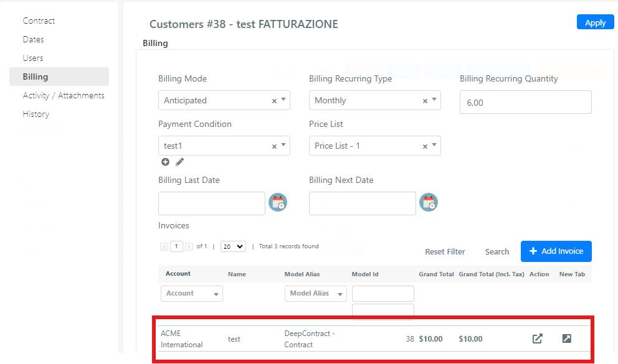Click the Model Id value 38

tap(410, 339)
